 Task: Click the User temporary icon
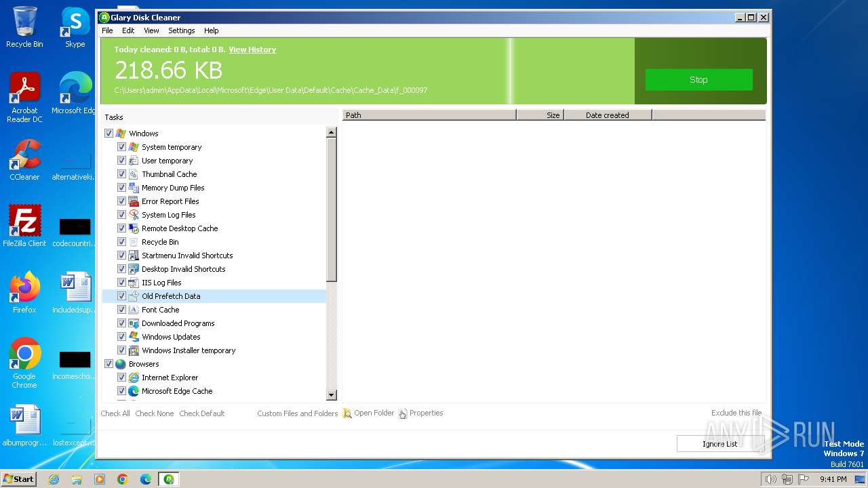(134, 161)
